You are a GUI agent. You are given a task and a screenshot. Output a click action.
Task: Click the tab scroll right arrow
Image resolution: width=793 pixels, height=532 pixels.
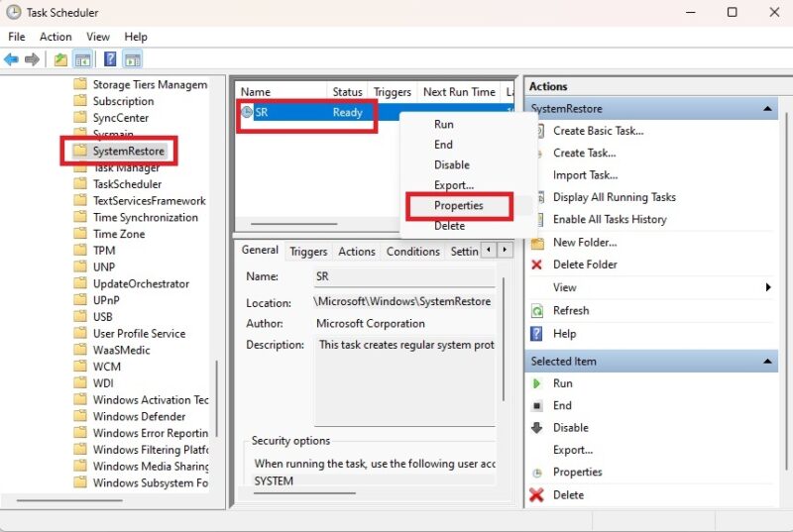(505, 250)
